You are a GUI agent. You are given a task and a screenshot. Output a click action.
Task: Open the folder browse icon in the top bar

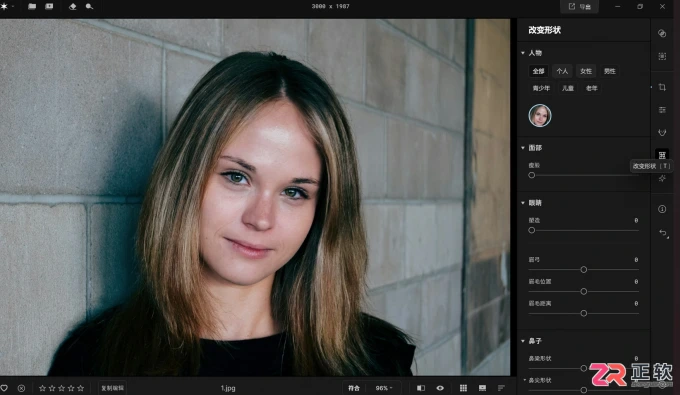tap(32, 7)
